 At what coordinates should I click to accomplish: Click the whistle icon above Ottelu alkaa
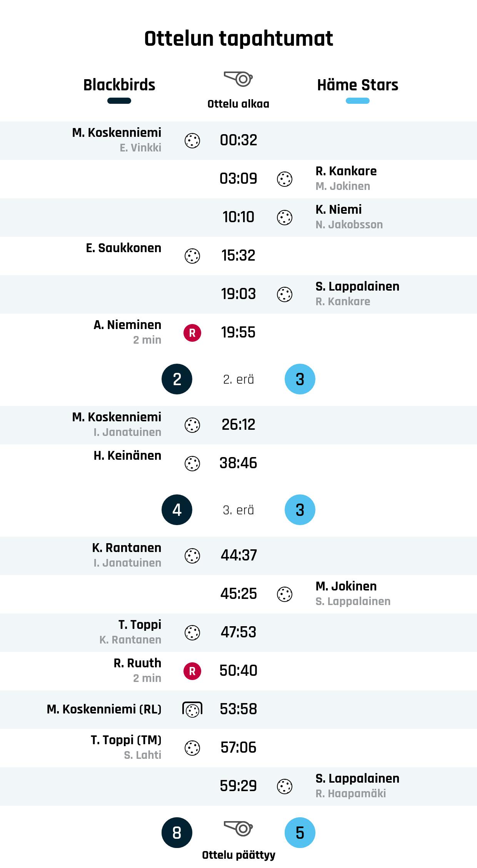pyautogui.click(x=238, y=79)
